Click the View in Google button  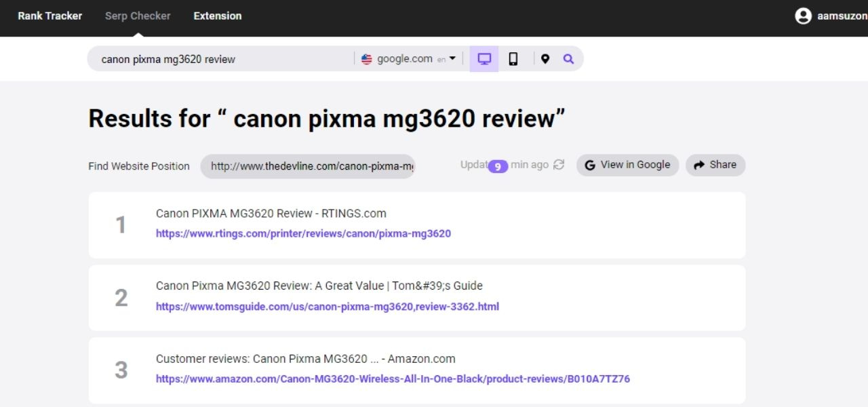click(x=627, y=165)
